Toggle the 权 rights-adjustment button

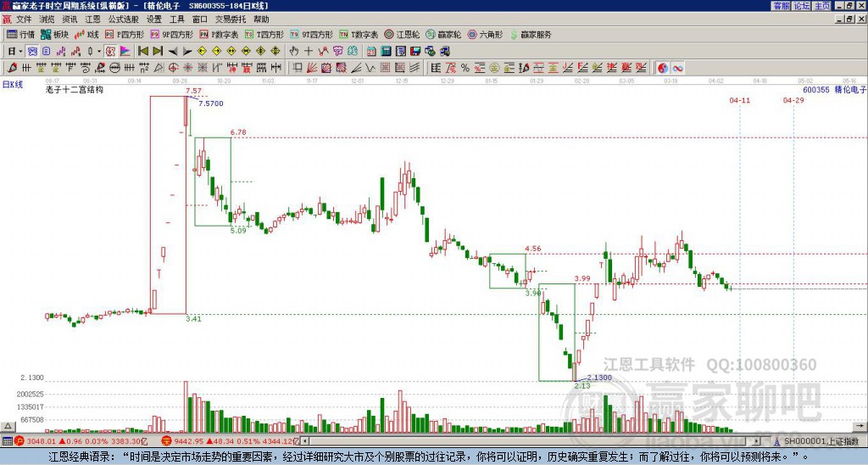[x=110, y=52]
